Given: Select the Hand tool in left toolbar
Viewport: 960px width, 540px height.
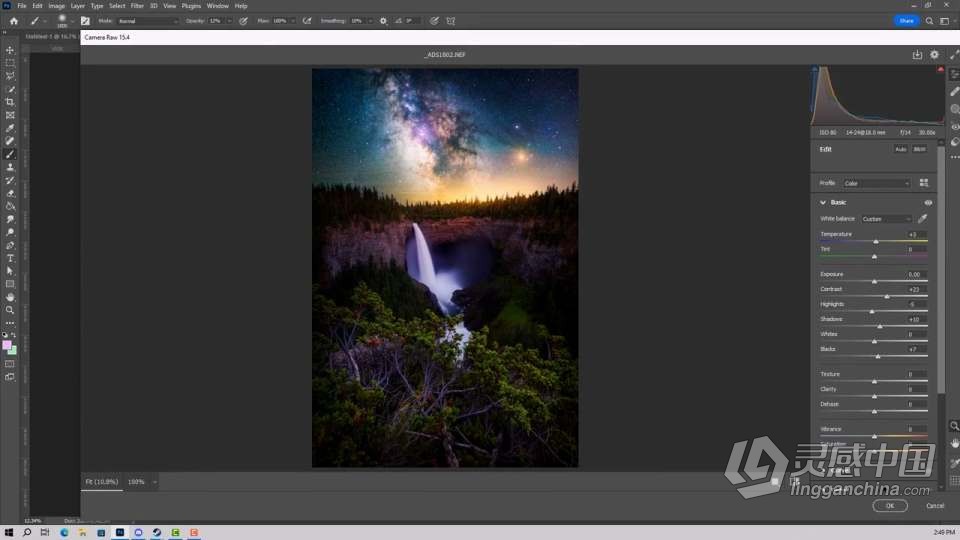Looking at the screenshot, I should coord(10,297).
